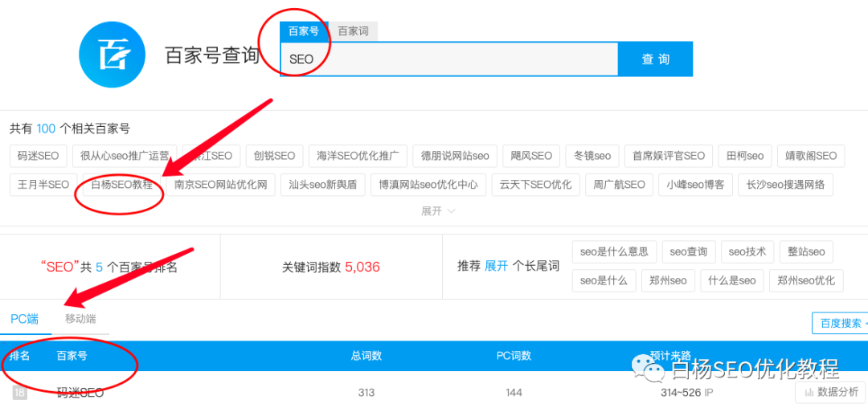Sort by the PC词数 column header
This screenshot has height=408, width=868.
point(514,356)
